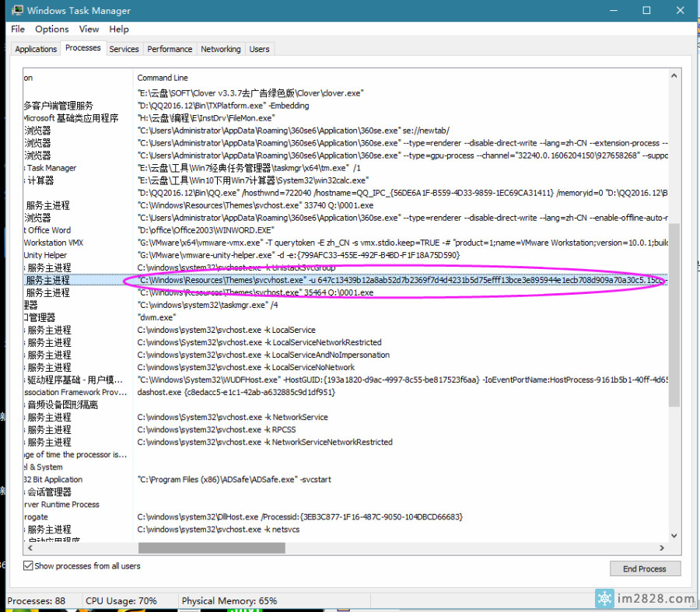Screen dimensions: 700x612
Task: Click the vertical scrollbar down arrow
Action: tap(674, 536)
